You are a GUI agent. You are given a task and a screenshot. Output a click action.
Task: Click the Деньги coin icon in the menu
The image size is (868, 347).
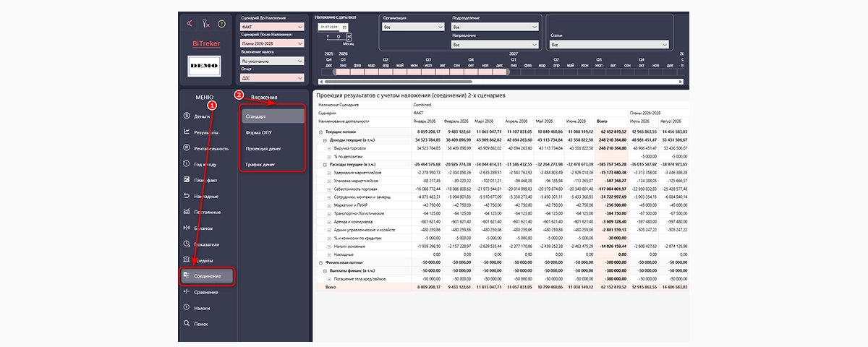point(187,116)
